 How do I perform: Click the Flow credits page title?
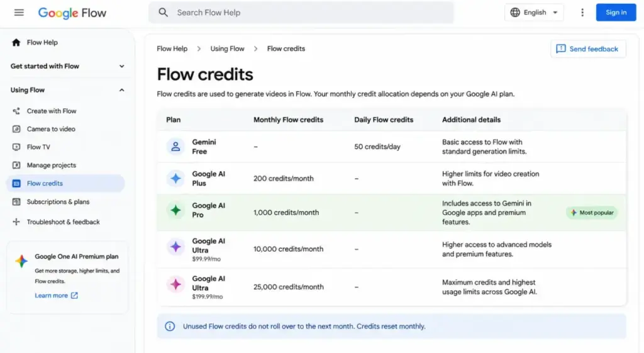(x=205, y=74)
